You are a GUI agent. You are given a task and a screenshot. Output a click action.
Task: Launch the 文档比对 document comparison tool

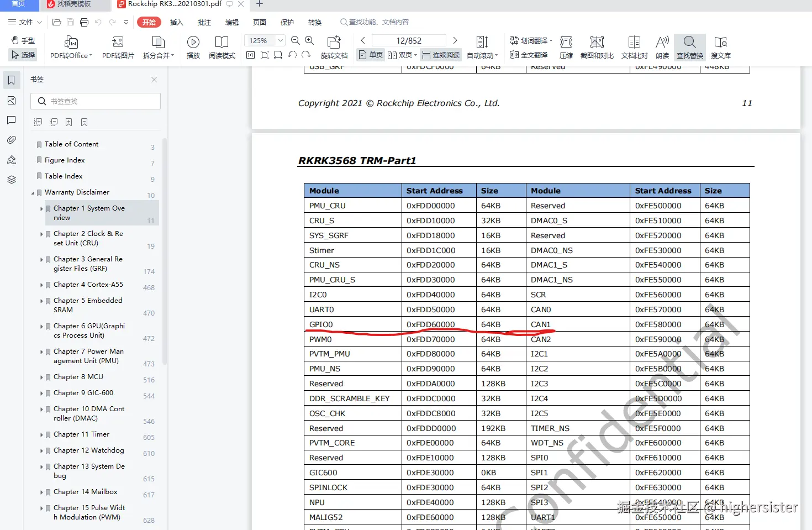click(635, 47)
